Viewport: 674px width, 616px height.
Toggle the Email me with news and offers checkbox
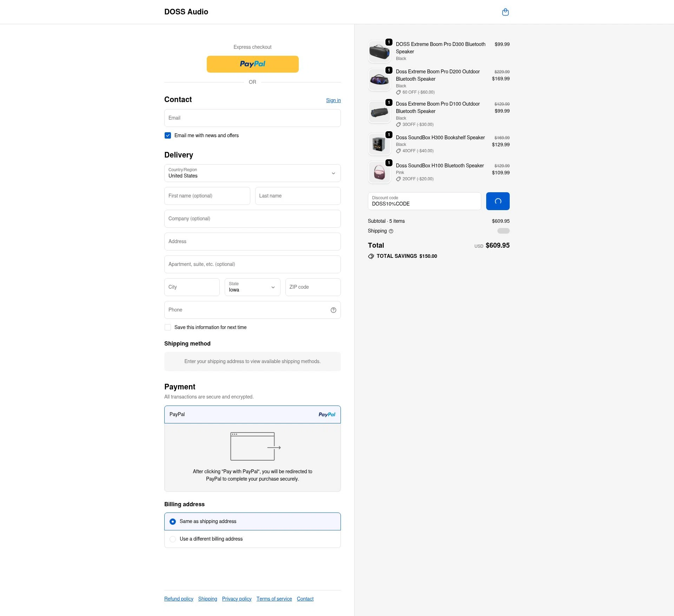pyautogui.click(x=168, y=135)
